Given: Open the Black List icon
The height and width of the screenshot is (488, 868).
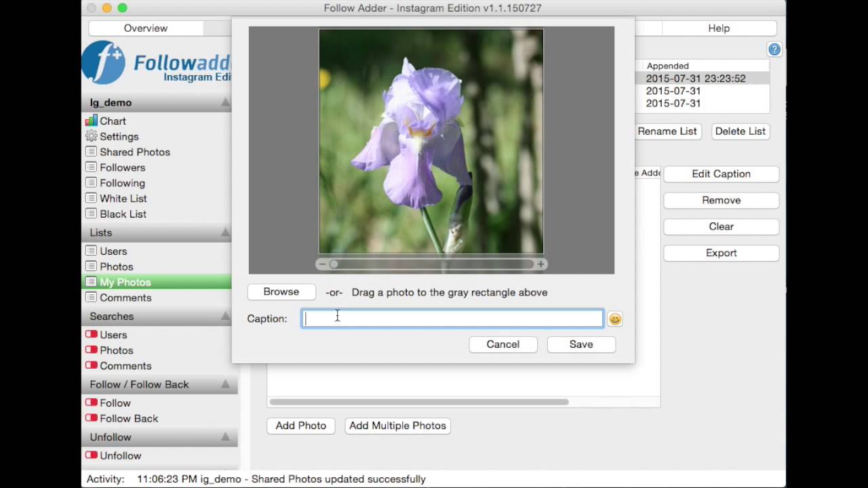Looking at the screenshot, I should (x=91, y=214).
